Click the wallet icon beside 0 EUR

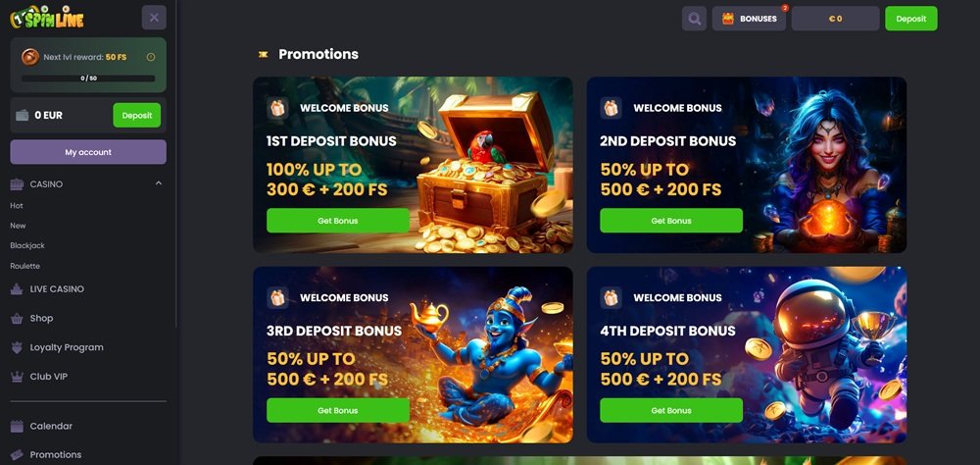23,115
